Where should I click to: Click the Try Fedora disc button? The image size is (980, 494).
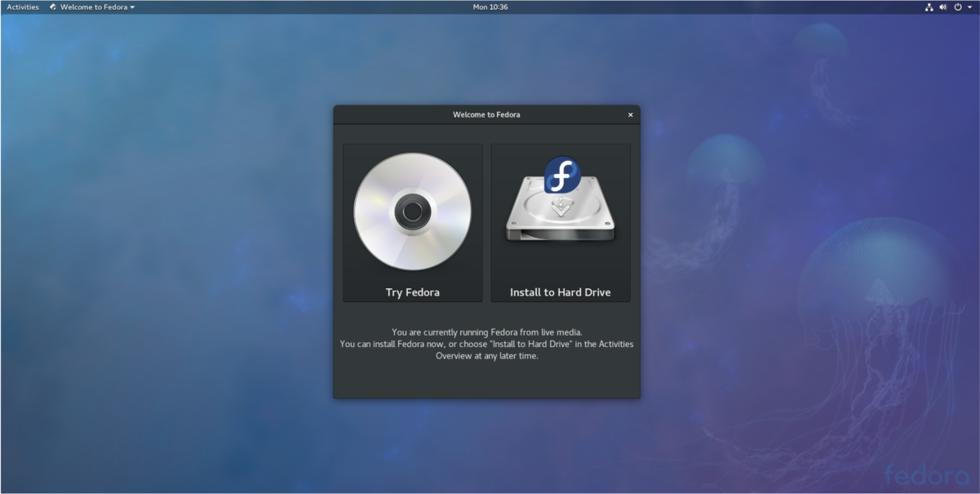(x=413, y=223)
